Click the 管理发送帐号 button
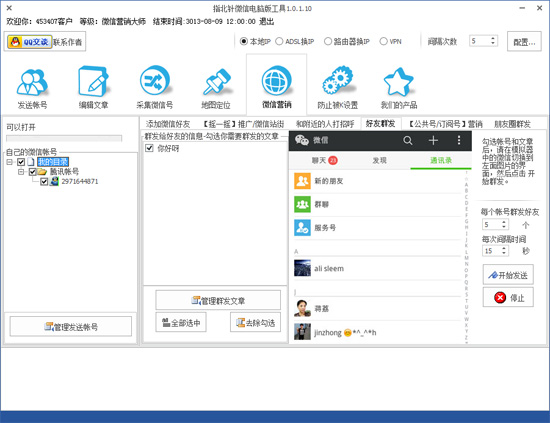Viewport: 550px width, 423px height. [71, 327]
